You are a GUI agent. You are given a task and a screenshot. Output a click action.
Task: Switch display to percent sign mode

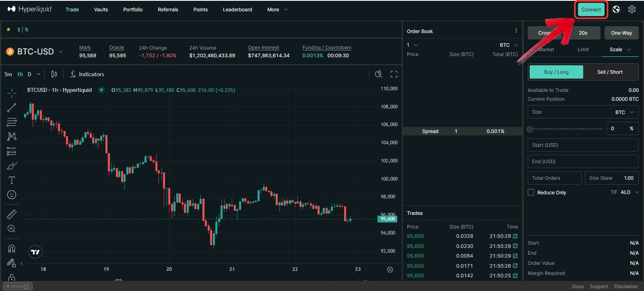coord(27,29)
